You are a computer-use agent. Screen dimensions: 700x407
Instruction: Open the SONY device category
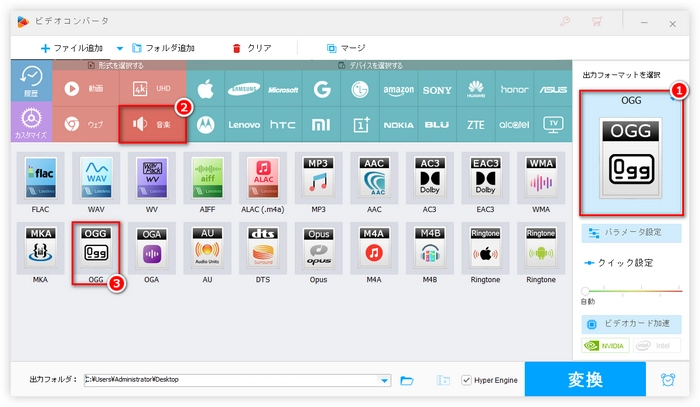tap(437, 89)
